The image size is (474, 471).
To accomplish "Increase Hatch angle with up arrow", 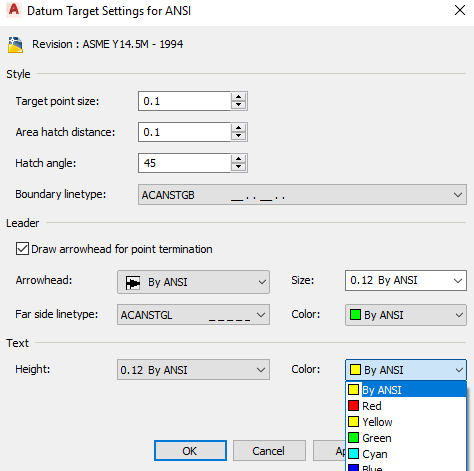I will [238, 159].
